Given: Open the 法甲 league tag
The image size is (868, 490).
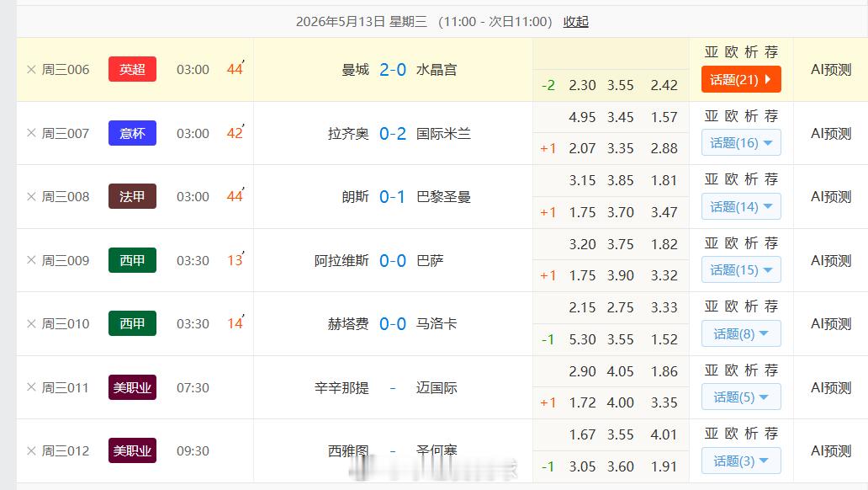Looking at the screenshot, I should tap(132, 196).
